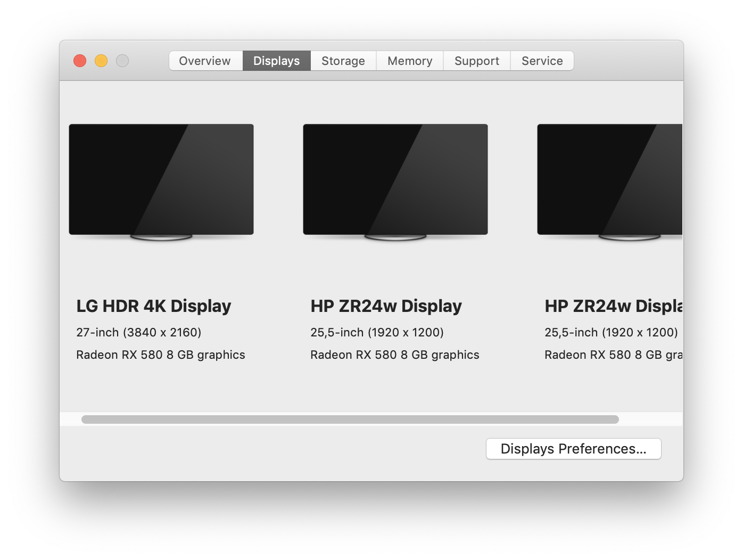The image size is (743, 560).
Task: Click 25,5-inch resolution text under rightmost display
Action: [x=612, y=332]
